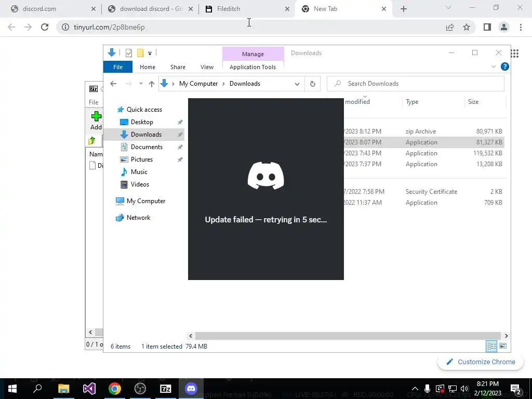532x399 pixels.
Task: Click the Customize Chrome button
Action: pyautogui.click(x=481, y=362)
